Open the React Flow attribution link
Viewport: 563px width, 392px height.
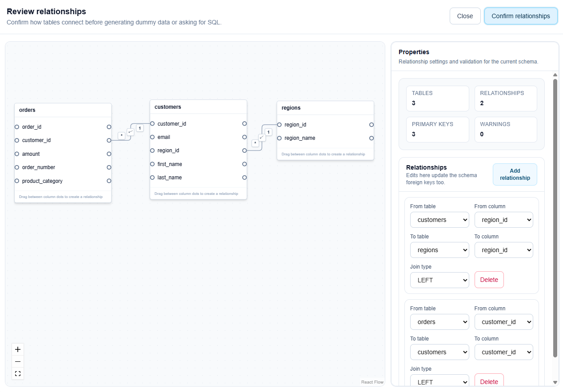coord(372,382)
